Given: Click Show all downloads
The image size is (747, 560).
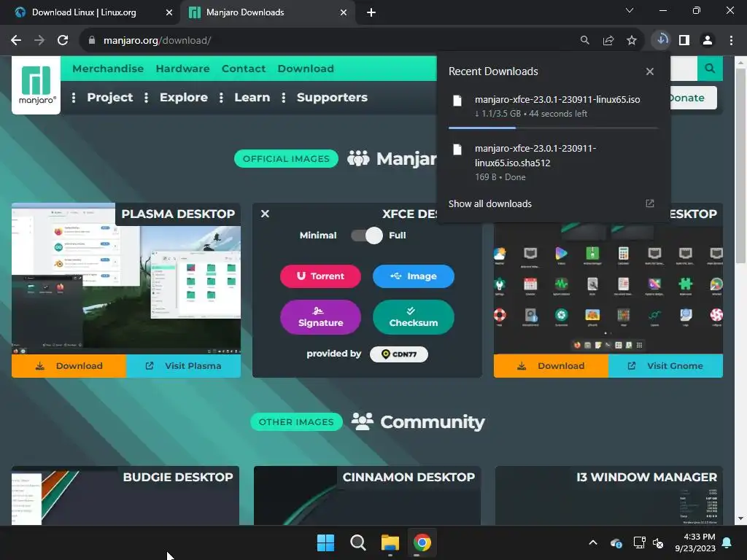Looking at the screenshot, I should click(489, 204).
